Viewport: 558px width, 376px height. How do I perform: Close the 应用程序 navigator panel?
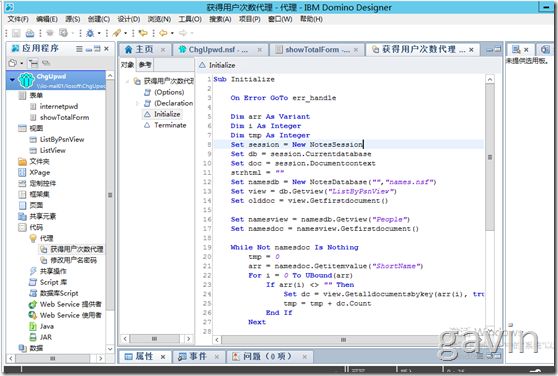tap(106, 49)
